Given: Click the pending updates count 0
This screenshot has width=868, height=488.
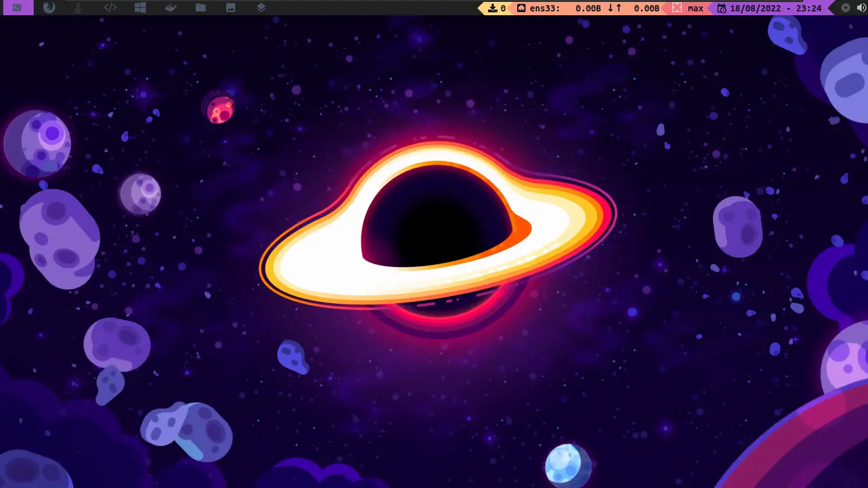Looking at the screenshot, I should (503, 8).
